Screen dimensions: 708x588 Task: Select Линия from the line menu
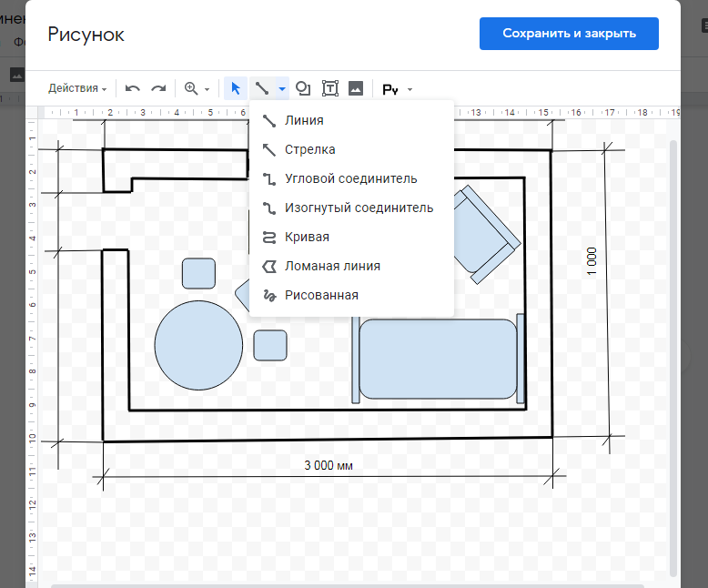tap(351, 120)
